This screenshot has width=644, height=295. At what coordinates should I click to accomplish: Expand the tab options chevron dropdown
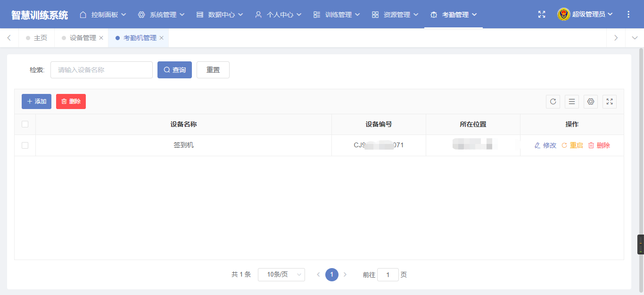pos(634,38)
